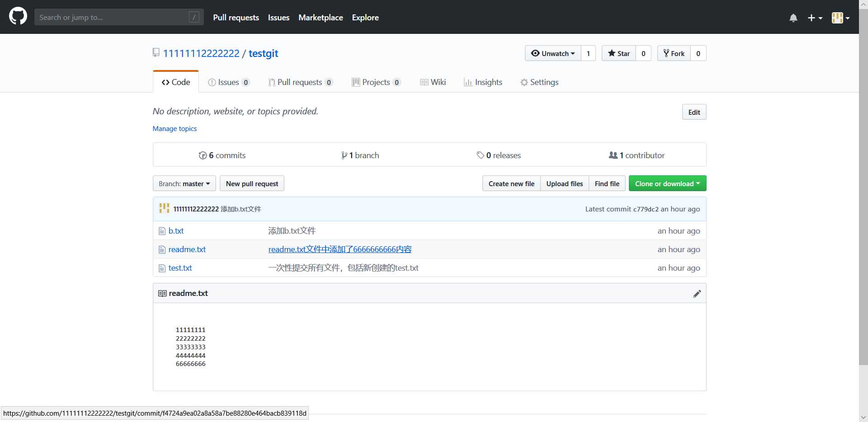Open commit message in b.txt row
The image size is (868, 422).
[x=292, y=231]
